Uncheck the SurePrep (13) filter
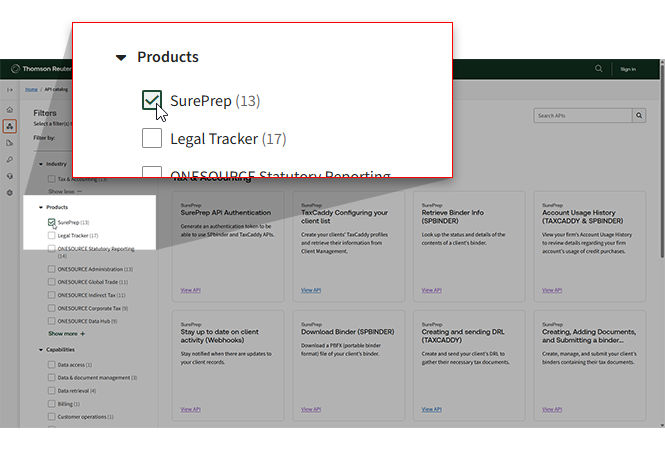 point(51,222)
